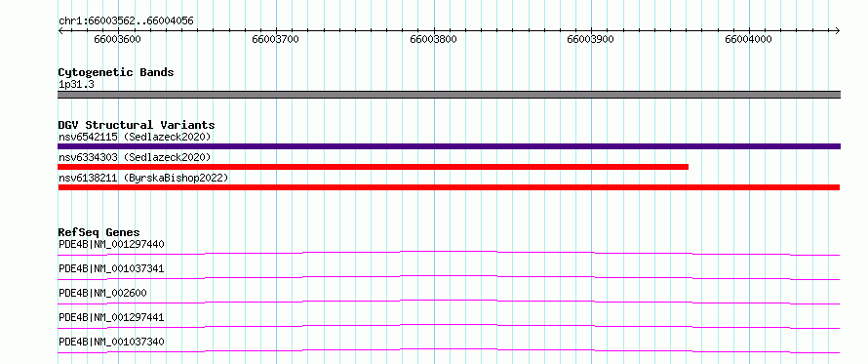This screenshot has height=364, width=868.
Task: Open the PDE4B|NM_001037340 transcript label
Action: [x=111, y=342]
